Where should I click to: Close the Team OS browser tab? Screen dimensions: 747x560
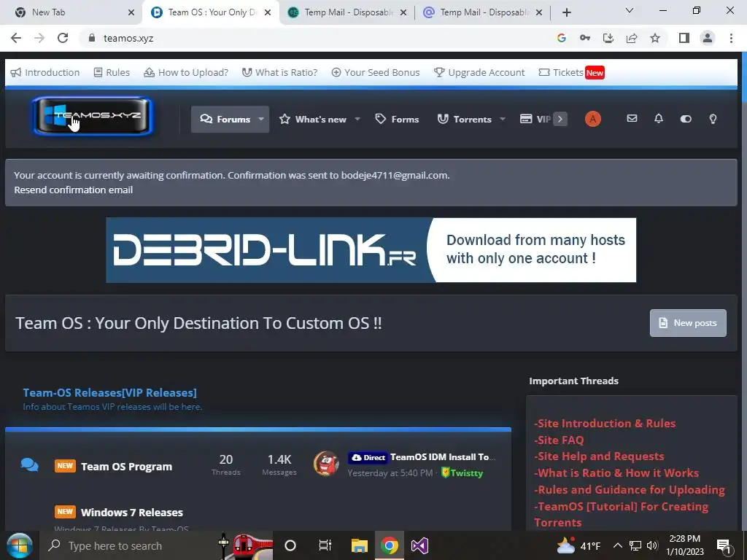click(x=268, y=12)
